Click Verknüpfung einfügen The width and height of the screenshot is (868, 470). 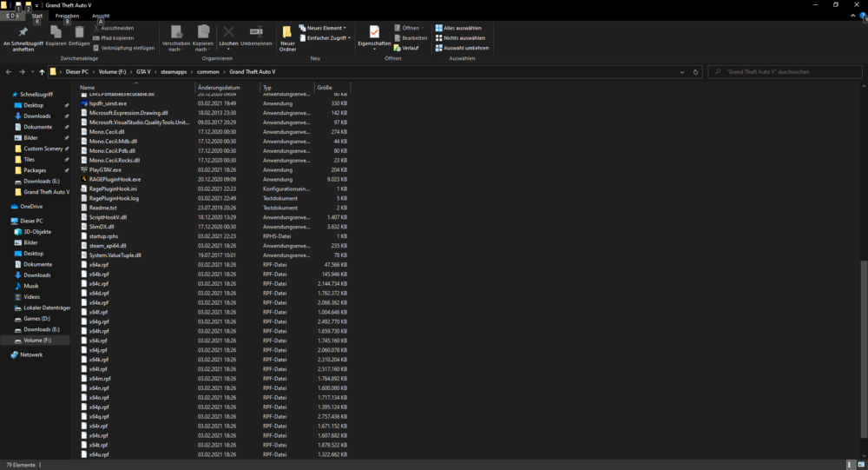pyautogui.click(x=124, y=48)
